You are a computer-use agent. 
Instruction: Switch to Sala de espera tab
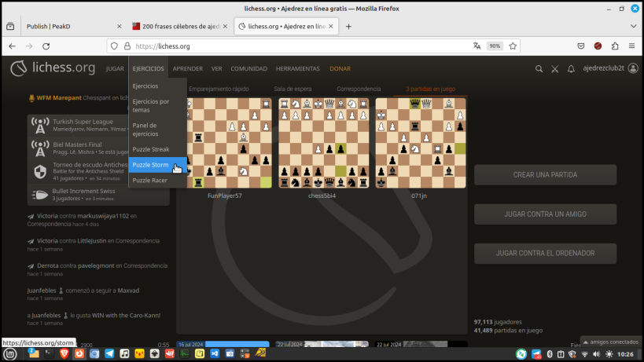pyautogui.click(x=293, y=89)
